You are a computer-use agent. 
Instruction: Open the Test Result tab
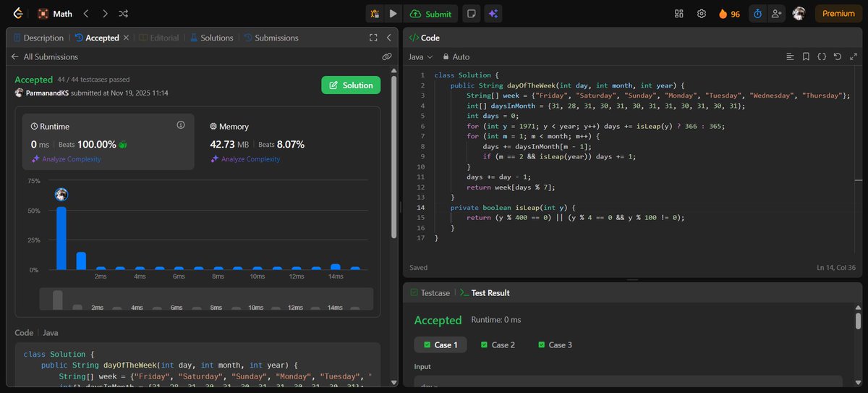pos(485,293)
